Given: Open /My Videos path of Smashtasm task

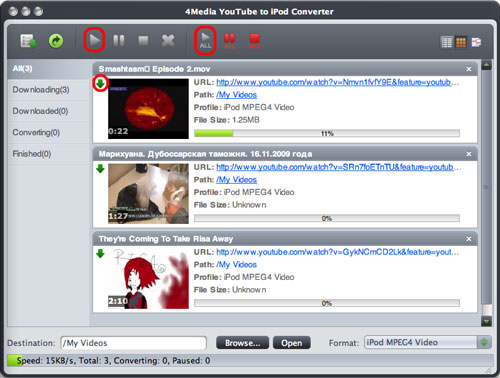Looking at the screenshot, I should point(236,95).
